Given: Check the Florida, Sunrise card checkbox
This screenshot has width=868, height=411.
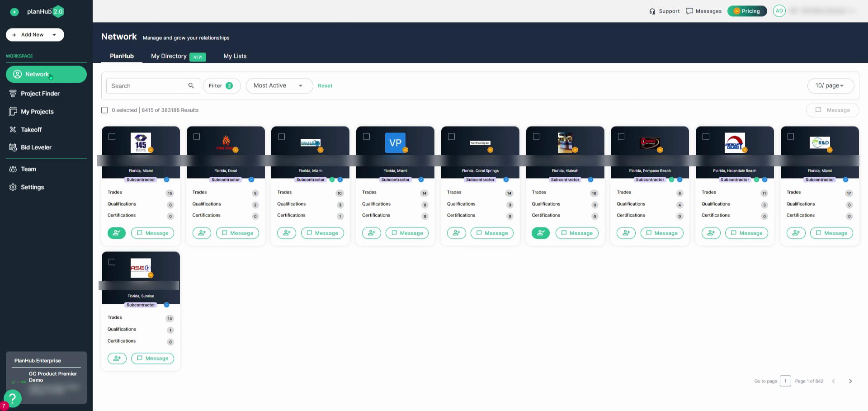Looking at the screenshot, I should click(x=112, y=262).
